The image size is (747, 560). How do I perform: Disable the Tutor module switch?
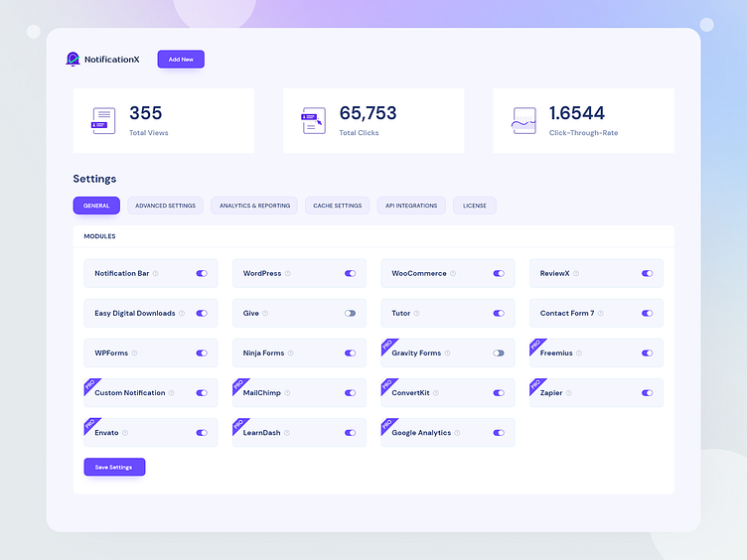click(x=499, y=314)
